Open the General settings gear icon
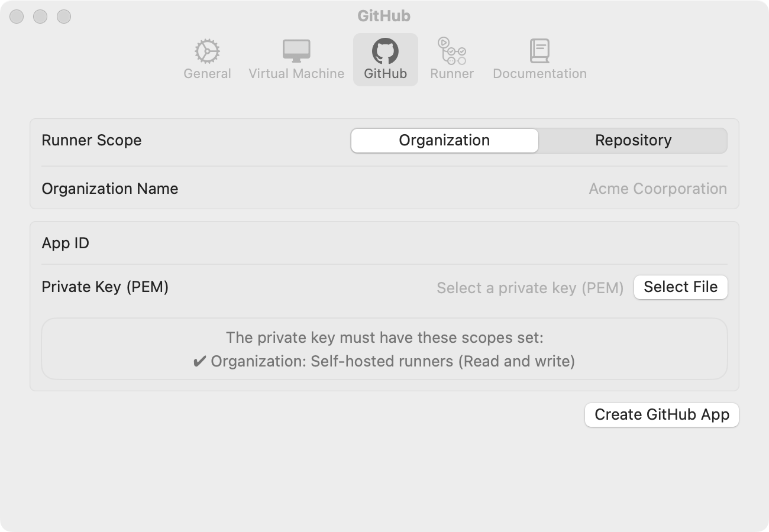 coord(207,51)
